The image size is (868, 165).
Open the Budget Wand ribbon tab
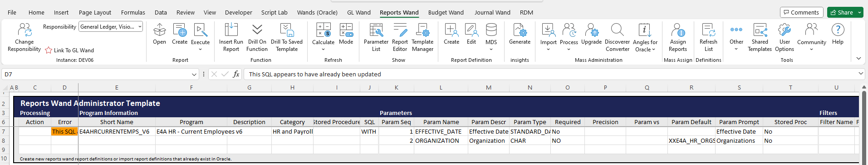tap(446, 12)
